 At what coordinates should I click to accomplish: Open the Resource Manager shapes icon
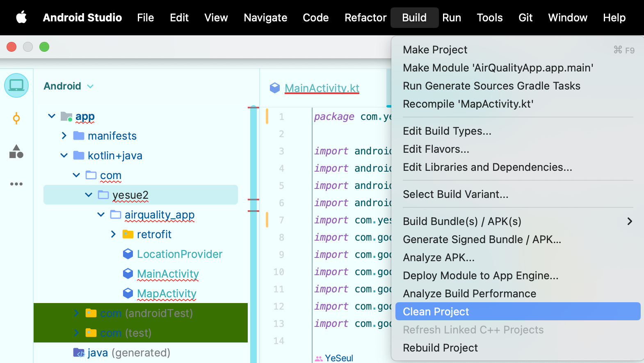(x=16, y=152)
